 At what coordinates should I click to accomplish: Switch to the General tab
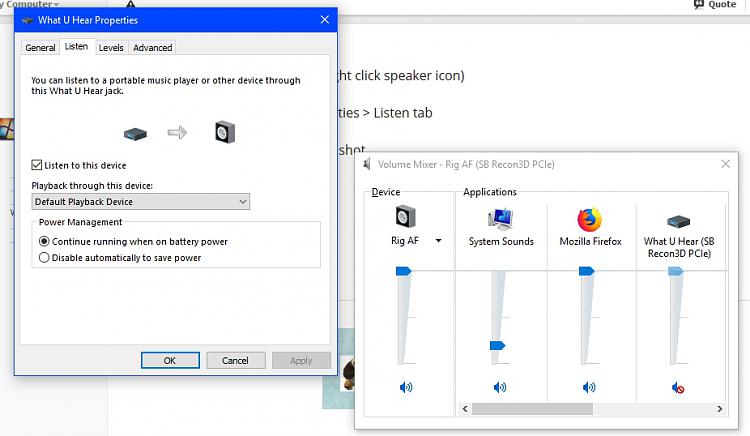coord(40,48)
